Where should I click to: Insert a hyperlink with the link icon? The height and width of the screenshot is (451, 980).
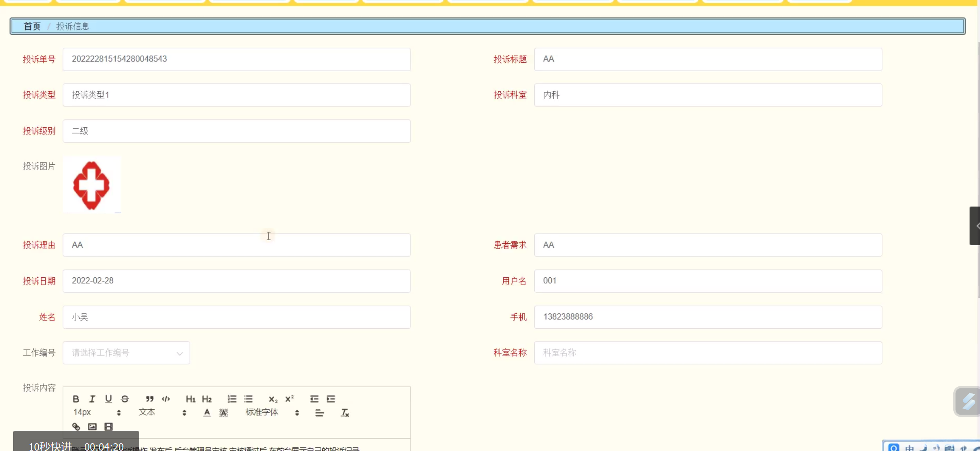pos(76,427)
